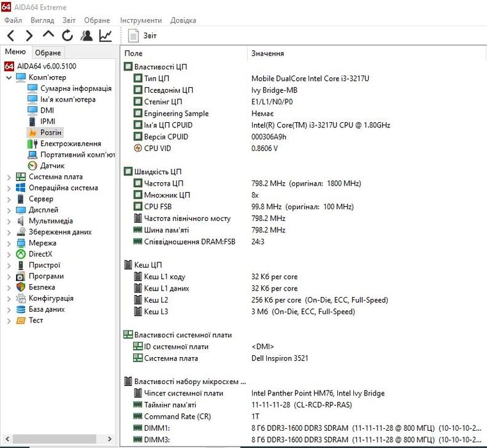Screen dimensions: 487x448
Task: Expand the Конфігурація tree node
Action: [9, 299]
